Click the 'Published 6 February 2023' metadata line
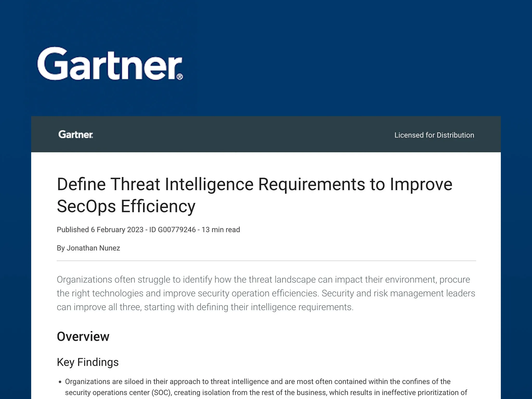 point(148,230)
